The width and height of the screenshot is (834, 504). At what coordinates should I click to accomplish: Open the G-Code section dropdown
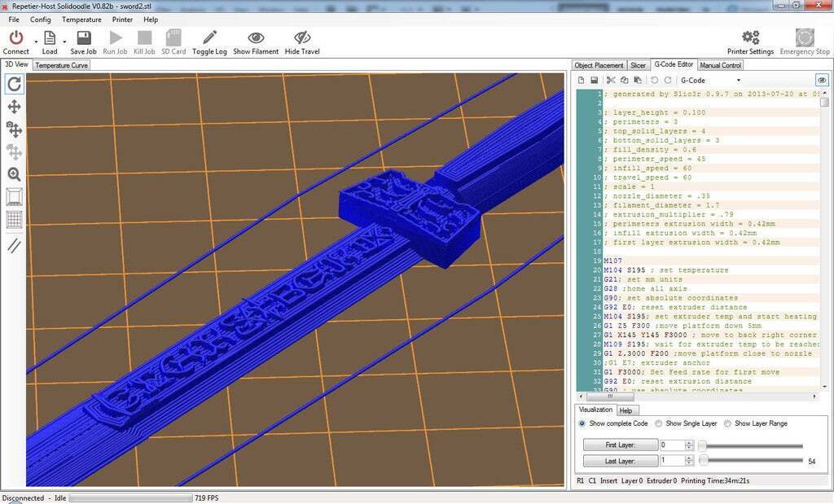click(710, 81)
